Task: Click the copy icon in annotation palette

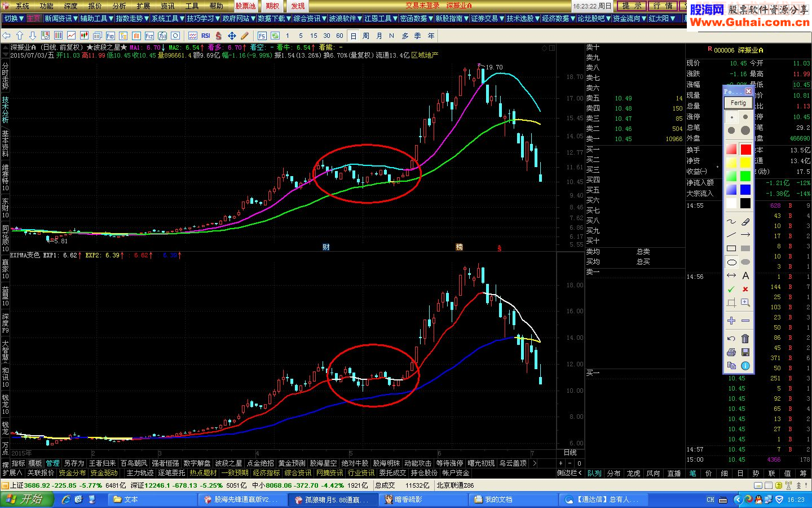Action: [731, 366]
